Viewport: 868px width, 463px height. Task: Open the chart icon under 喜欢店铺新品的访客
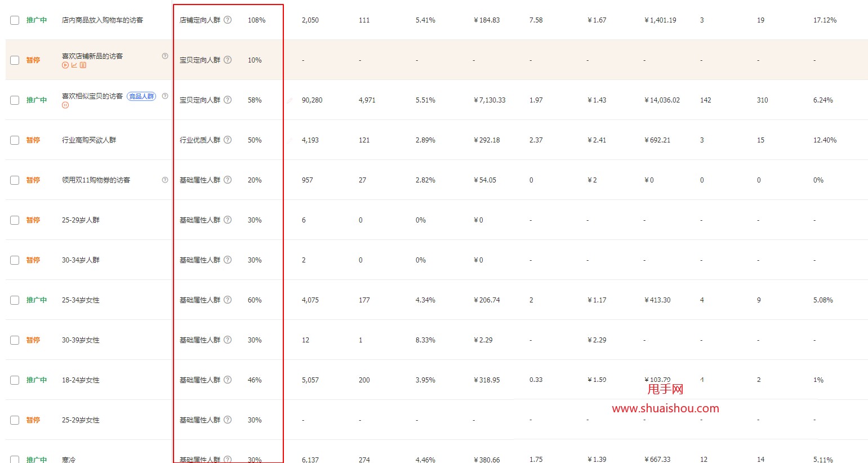tap(74, 65)
